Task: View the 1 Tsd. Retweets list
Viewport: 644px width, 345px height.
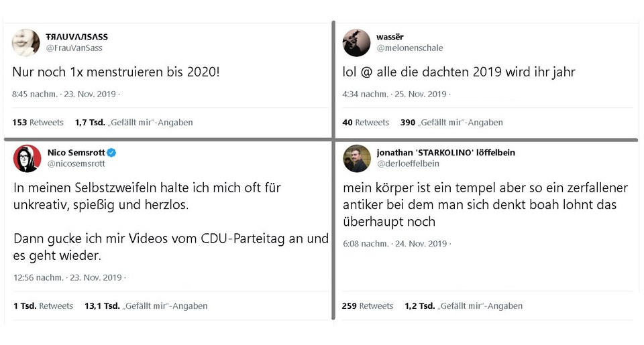Action: click(x=43, y=305)
